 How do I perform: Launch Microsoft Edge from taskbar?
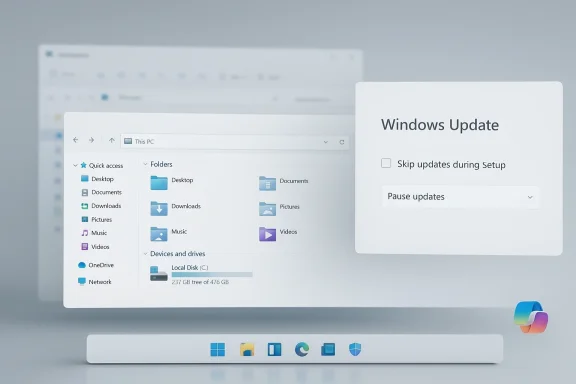coord(302,349)
